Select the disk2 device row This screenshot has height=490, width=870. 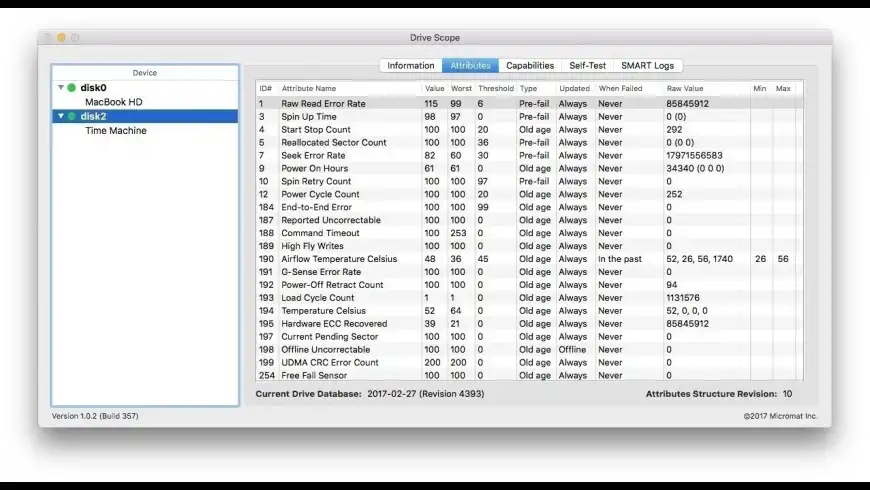(x=145, y=117)
